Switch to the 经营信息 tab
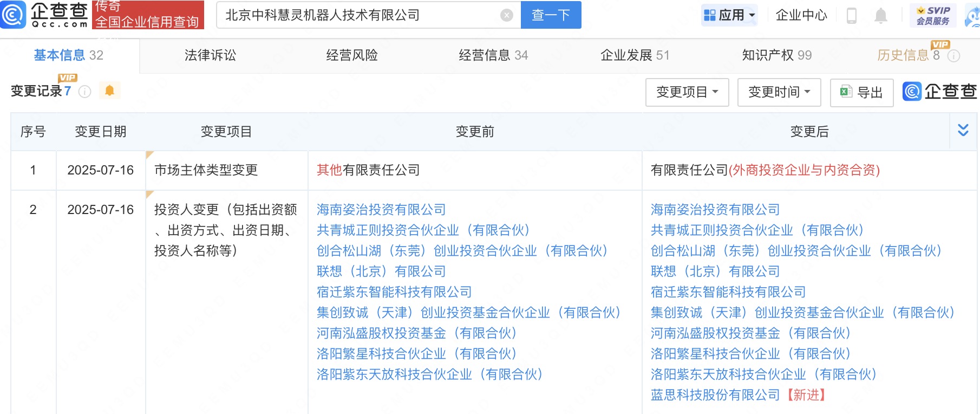The image size is (980, 414). [493, 55]
